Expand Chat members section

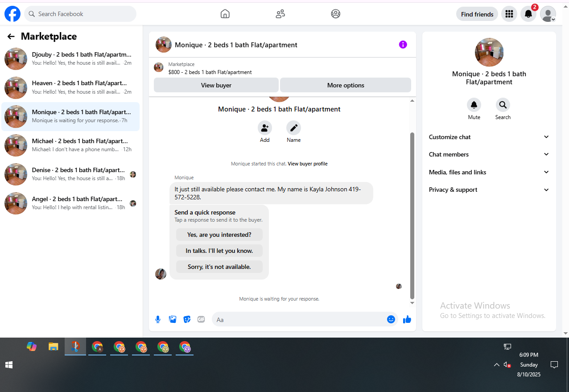coord(489,154)
